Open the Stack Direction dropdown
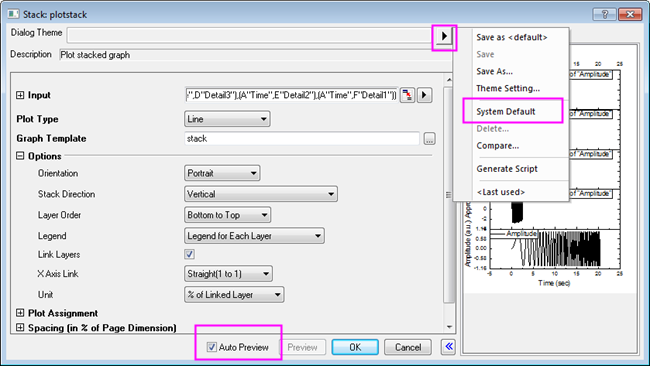This screenshot has height=366, width=650. click(261, 194)
